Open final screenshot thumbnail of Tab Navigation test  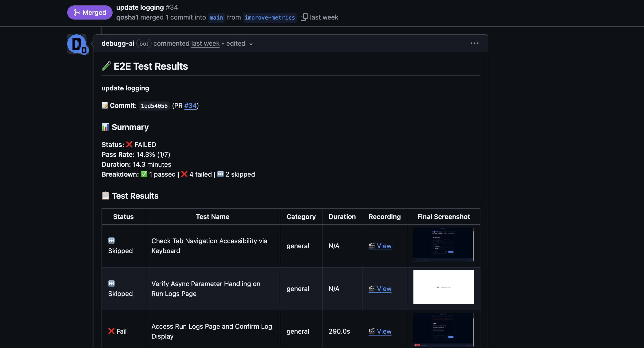(443, 245)
